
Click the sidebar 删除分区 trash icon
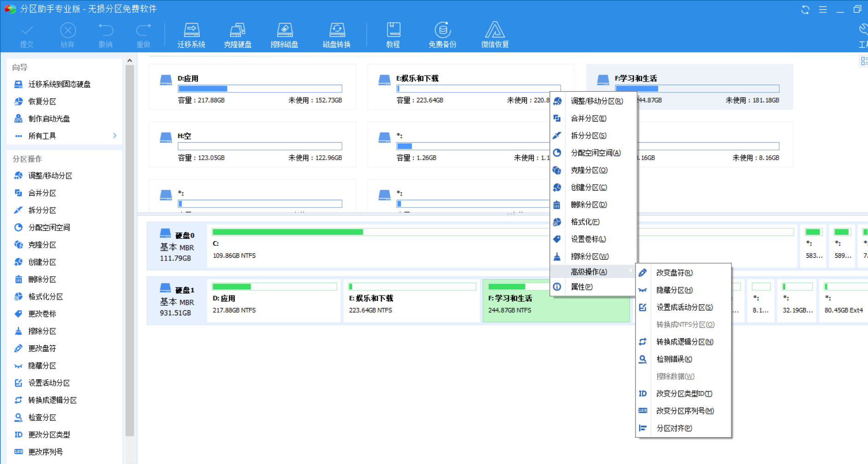[18, 279]
